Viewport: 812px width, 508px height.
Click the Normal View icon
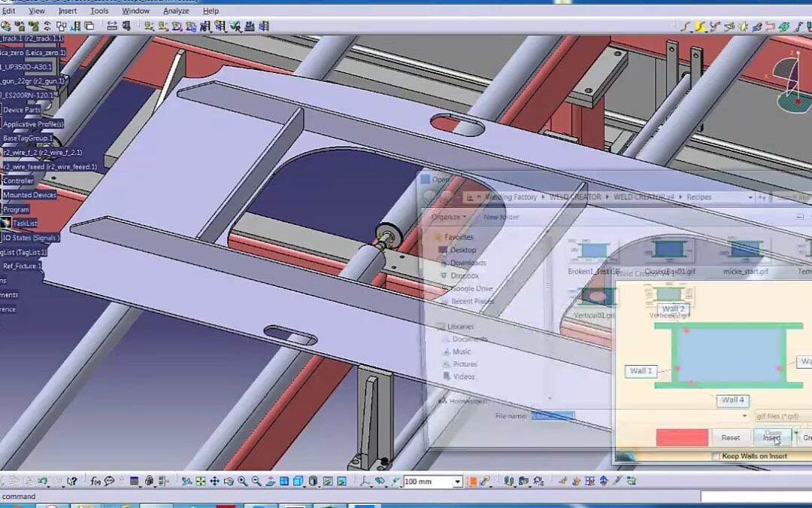click(271, 482)
